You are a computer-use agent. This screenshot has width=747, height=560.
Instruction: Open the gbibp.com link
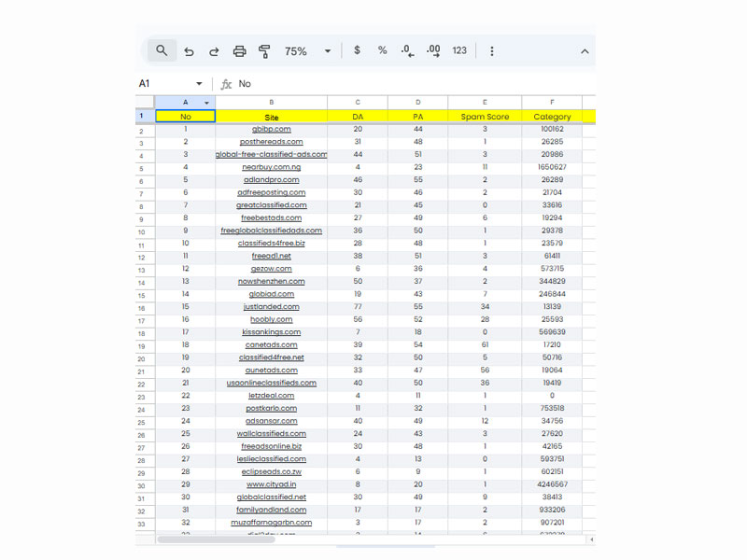coord(272,129)
